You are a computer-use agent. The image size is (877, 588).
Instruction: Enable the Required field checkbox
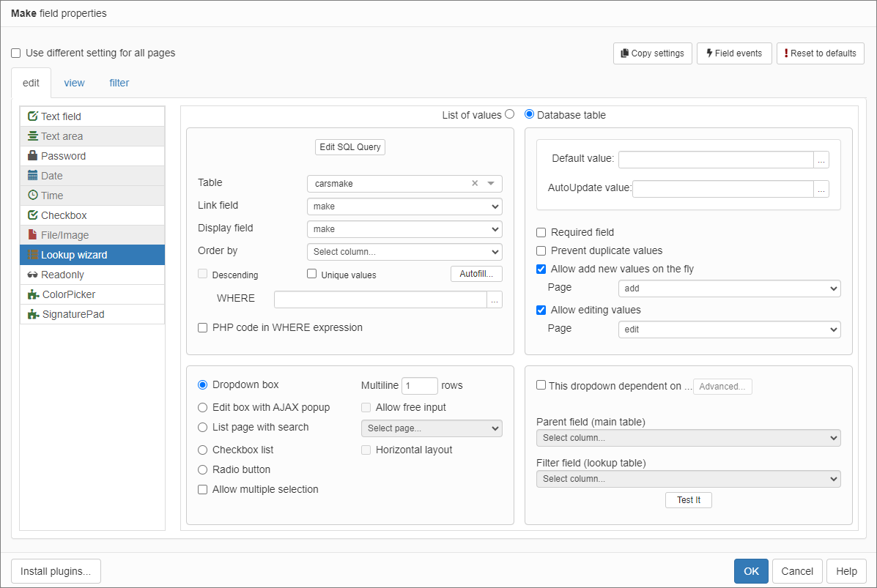541,232
